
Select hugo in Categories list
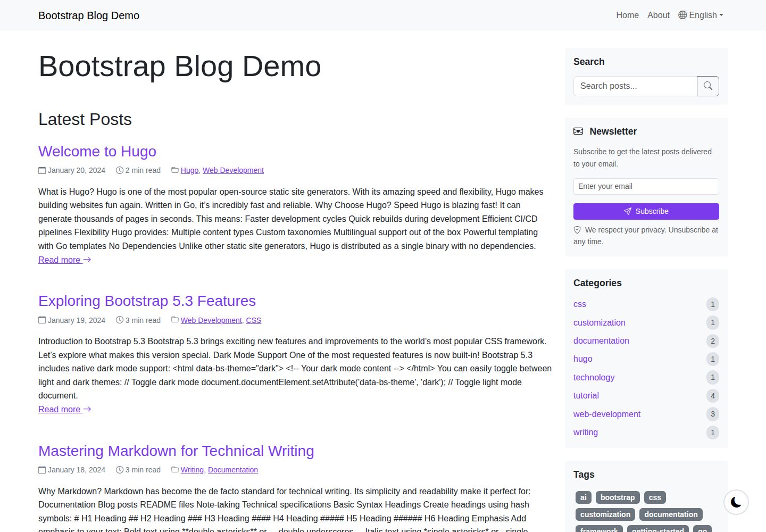tap(583, 359)
